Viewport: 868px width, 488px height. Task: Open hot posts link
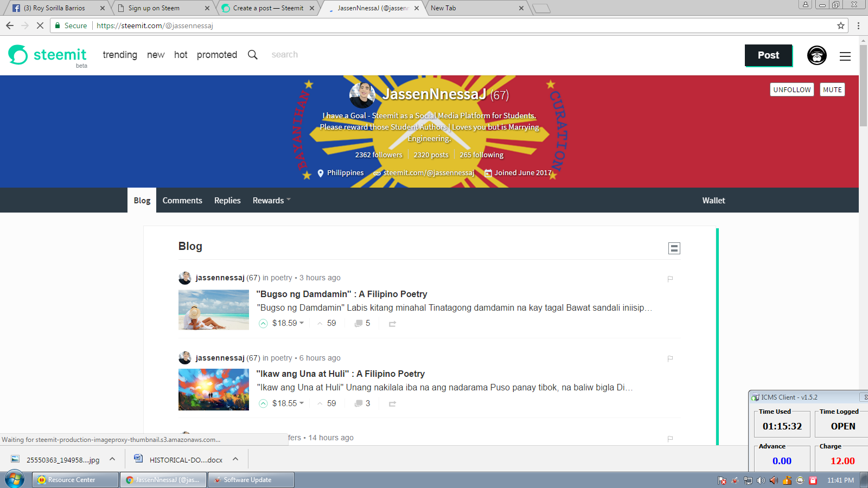pos(181,55)
